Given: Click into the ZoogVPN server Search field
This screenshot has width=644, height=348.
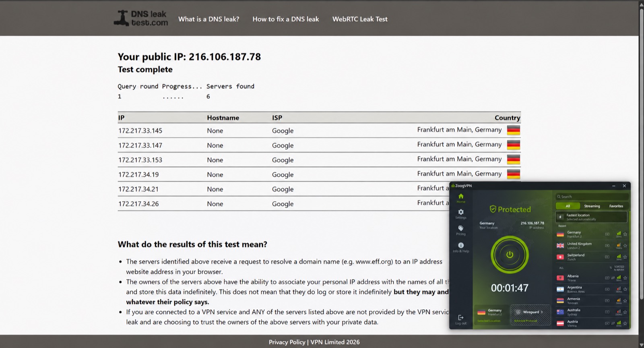Looking at the screenshot, I should pos(592,197).
